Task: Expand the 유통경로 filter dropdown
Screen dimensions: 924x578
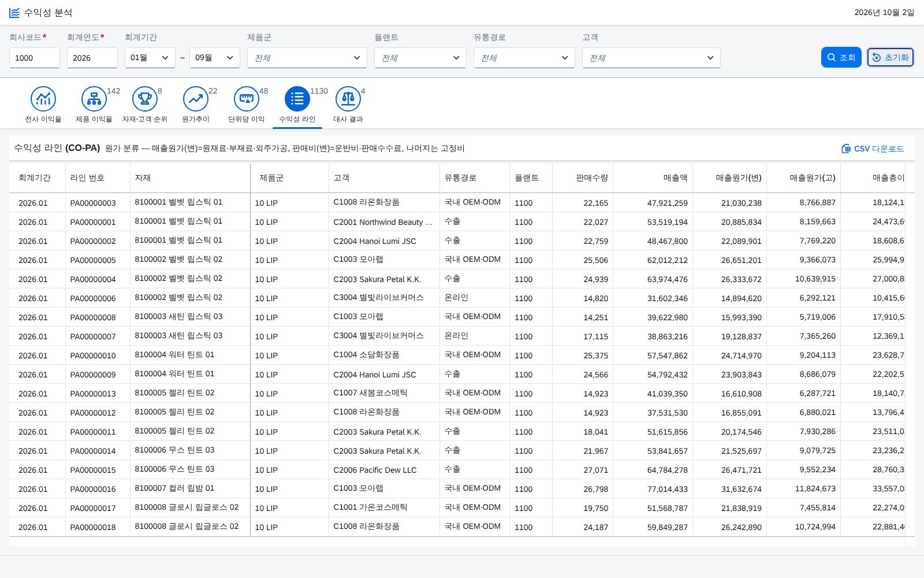Action: click(x=524, y=58)
